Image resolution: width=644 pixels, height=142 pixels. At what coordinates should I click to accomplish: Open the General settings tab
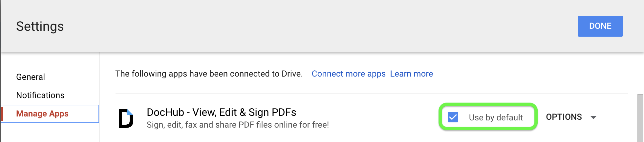tap(31, 77)
